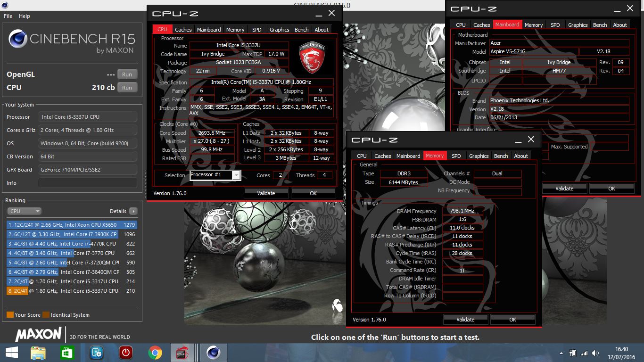Open SPD tab in CPU-Z Memory window
This screenshot has width=644, height=362.
coord(456,156)
